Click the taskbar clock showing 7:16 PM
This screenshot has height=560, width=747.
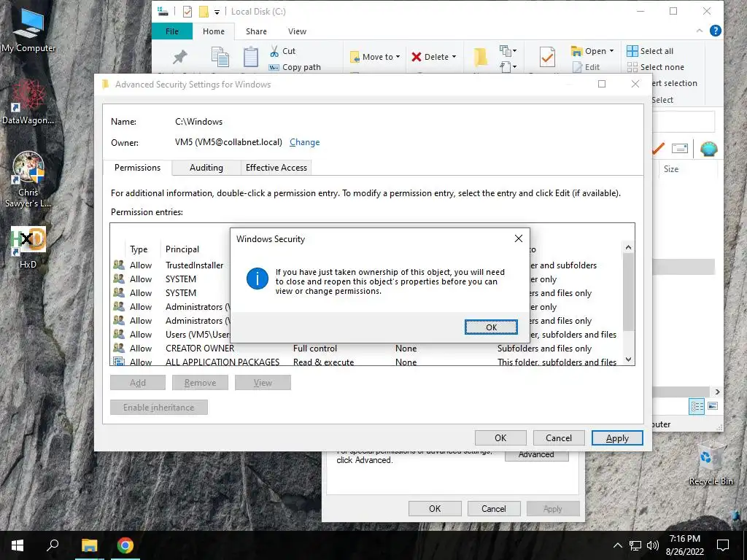pos(684,545)
